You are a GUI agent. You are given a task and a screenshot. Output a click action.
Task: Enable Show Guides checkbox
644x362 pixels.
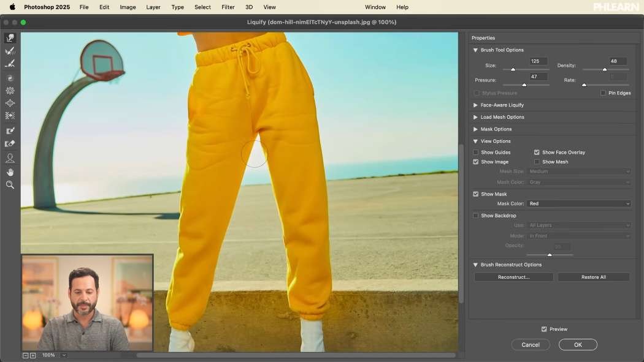point(475,152)
